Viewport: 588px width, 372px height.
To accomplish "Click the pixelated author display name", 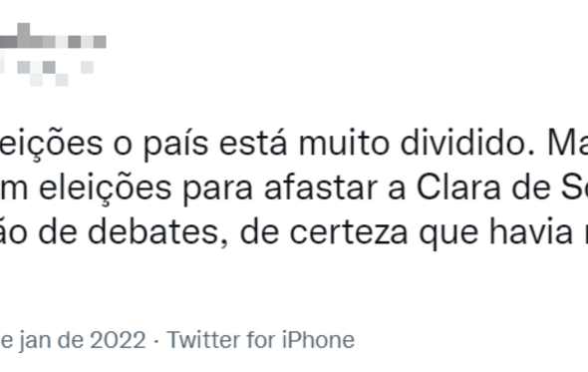I will tap(53, 36).
